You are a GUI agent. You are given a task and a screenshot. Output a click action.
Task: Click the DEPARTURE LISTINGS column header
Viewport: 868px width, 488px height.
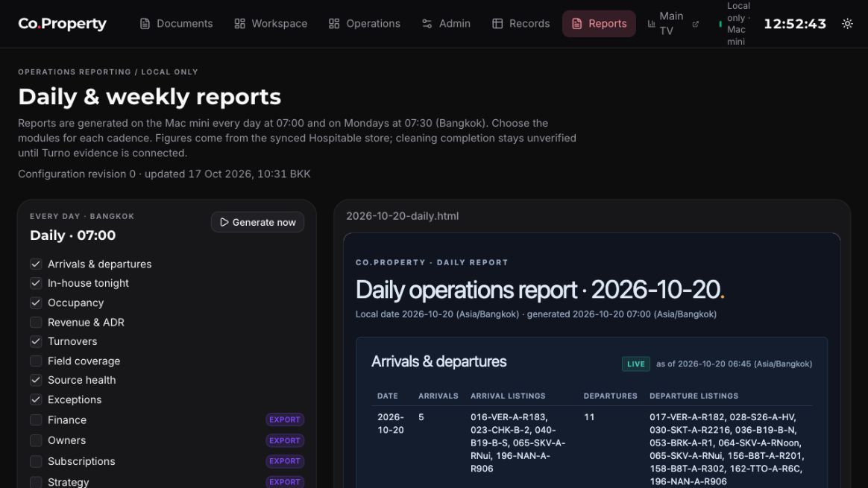694,396
